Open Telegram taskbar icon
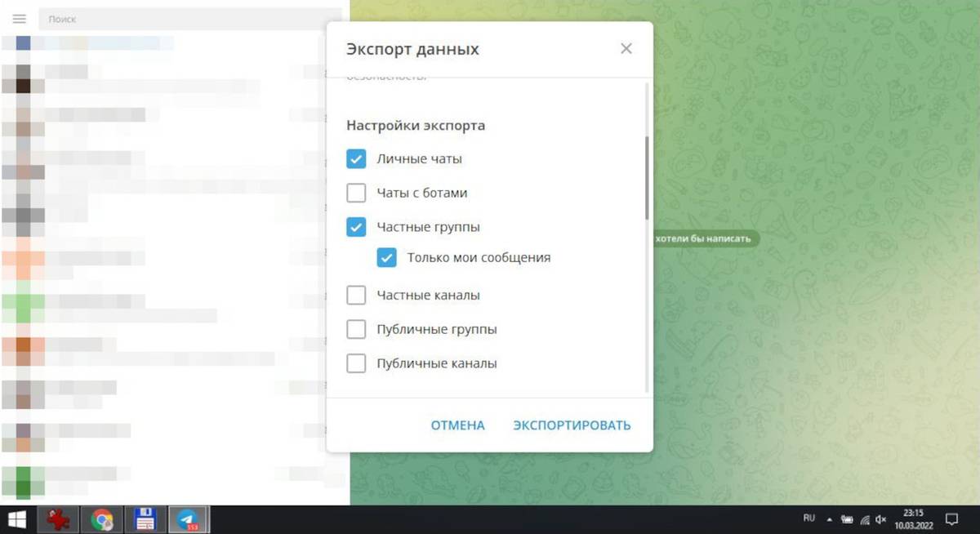Viewport: 980px width, 534px height. tap(189, 519)
